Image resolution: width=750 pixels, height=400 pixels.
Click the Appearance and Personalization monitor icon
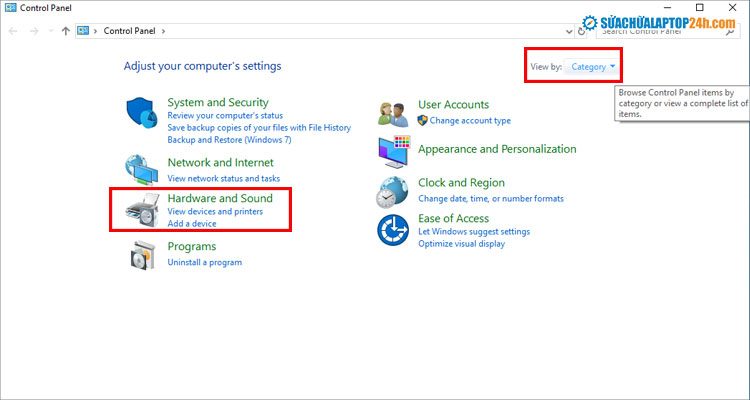click(x=393, y=150)
